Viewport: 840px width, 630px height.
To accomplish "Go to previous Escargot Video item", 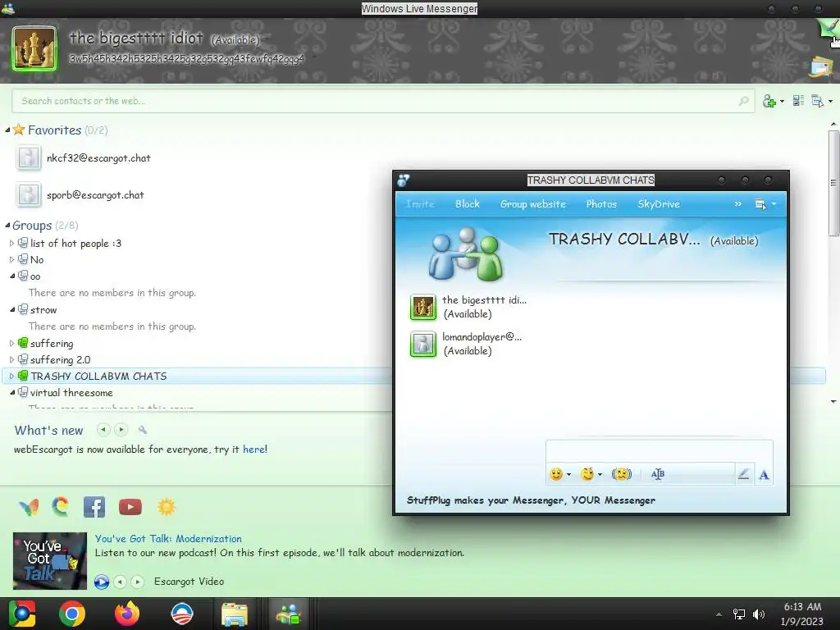I will tap(120, 582).
